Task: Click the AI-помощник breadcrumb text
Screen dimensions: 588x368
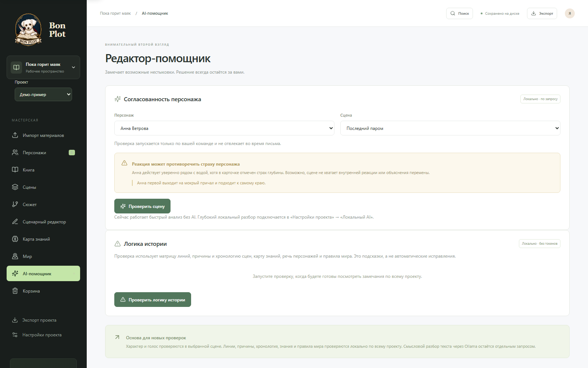Action: pyautogui.click(x=155, y=13)
